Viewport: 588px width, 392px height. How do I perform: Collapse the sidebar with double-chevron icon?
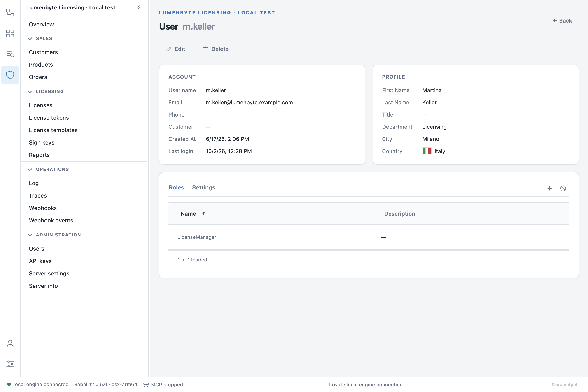point(139,7)
